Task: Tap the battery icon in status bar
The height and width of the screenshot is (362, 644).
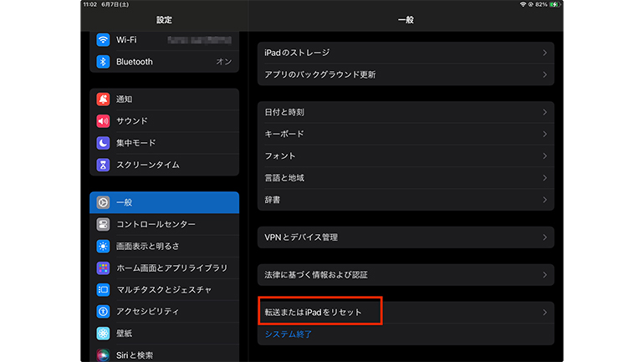Action: [x=554, y=4]
